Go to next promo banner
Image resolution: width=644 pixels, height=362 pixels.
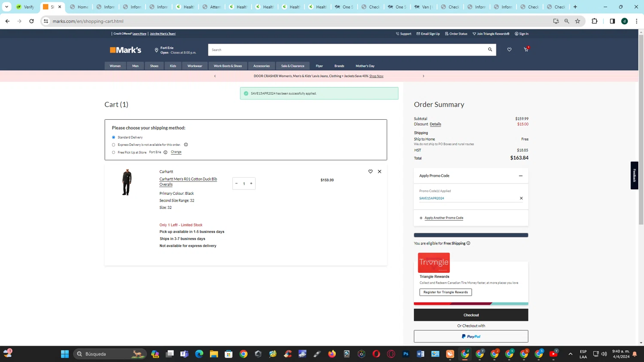tap(423, 76)
